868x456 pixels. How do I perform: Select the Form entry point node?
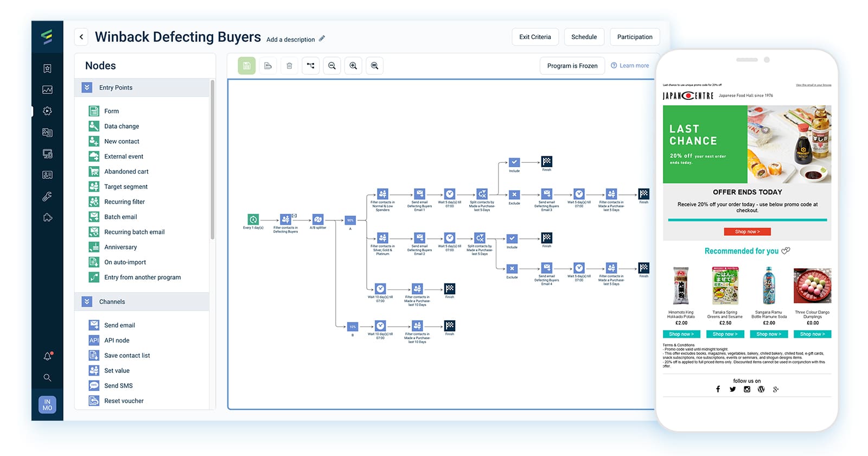click(104, 111)
